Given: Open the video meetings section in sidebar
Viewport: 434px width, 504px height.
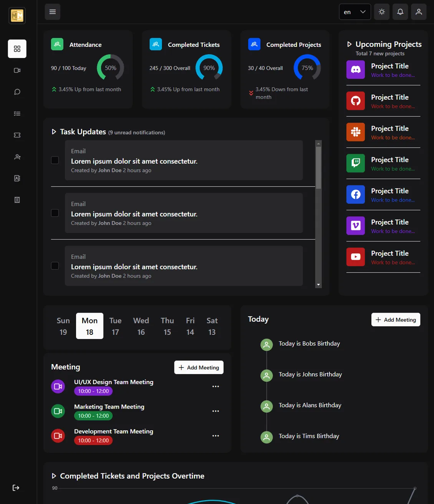Looking at the screenshot, I should (17, 70).
